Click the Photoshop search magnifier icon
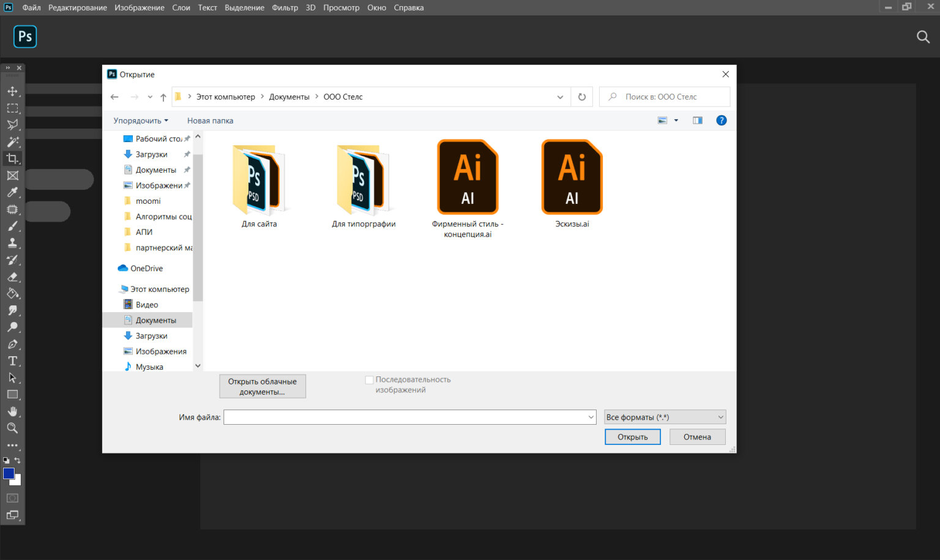The width and height of the screenshot is (940, 560). coord(923,37)
